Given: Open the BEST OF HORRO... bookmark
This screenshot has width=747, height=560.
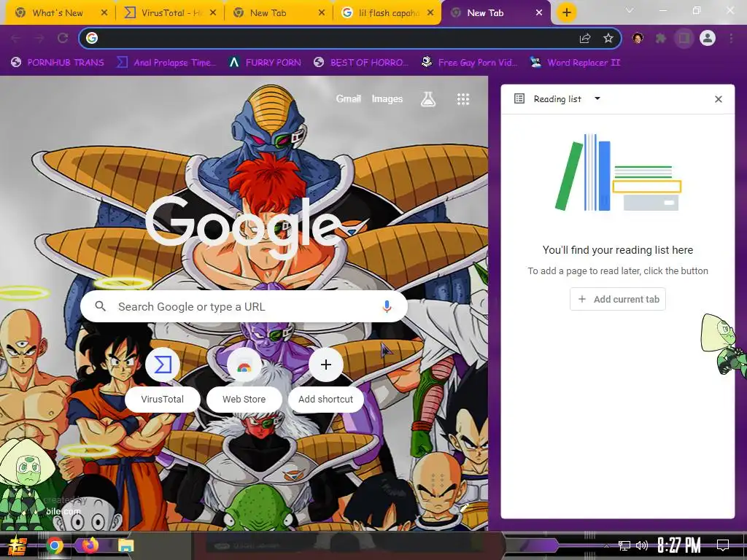Looking at the screenshot, I should pos(360,63).
